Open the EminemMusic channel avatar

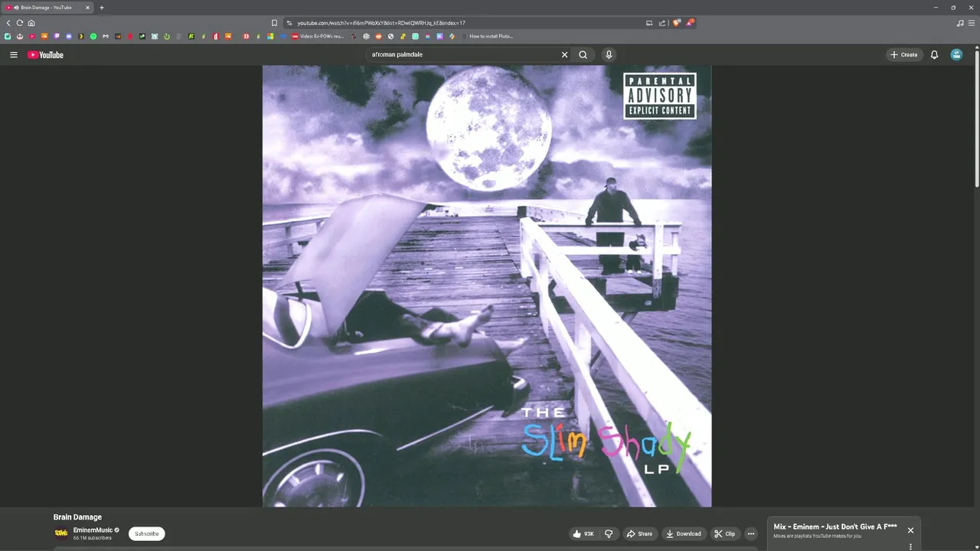(60, 533)
